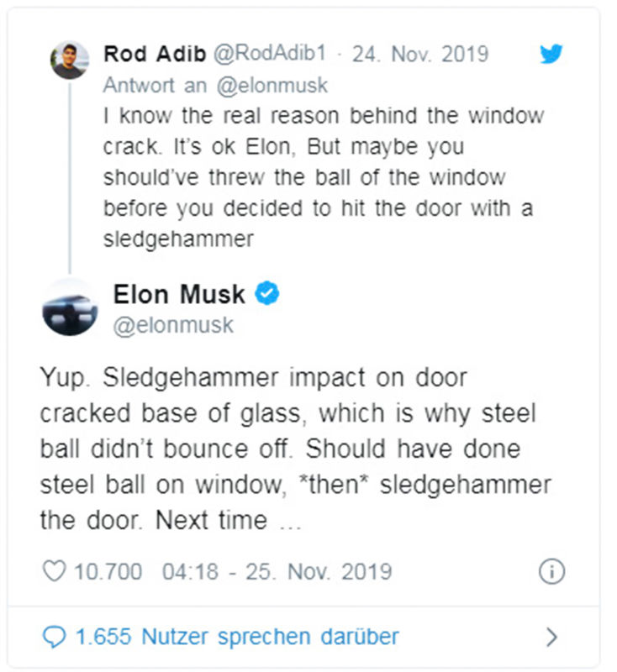The height and width of the screenshot is (672, 617).
Task: Open '1.655 Nutzer sprechen darüber' link
Action: [x=237, y=637]
